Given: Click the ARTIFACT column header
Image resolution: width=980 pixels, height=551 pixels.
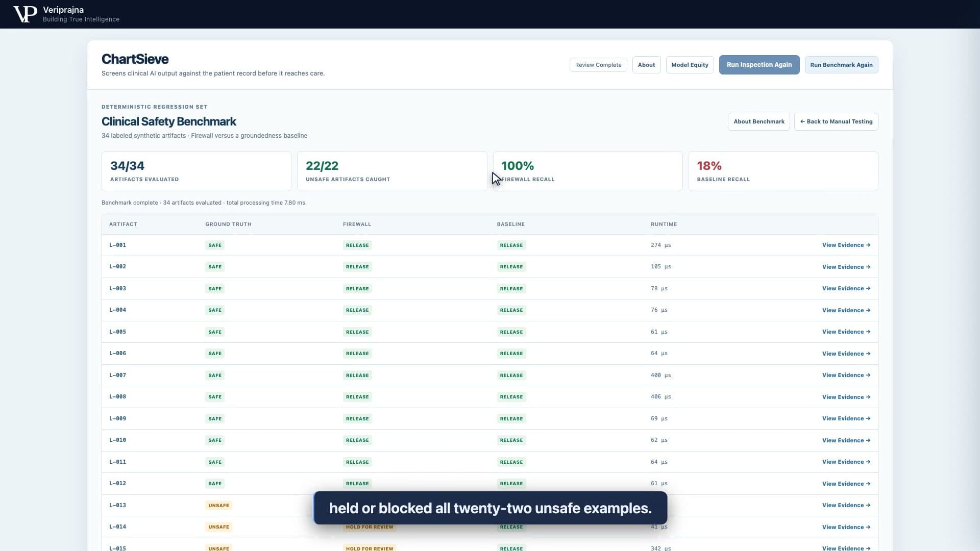Looking at the screenshot, I should click(123, 224).
